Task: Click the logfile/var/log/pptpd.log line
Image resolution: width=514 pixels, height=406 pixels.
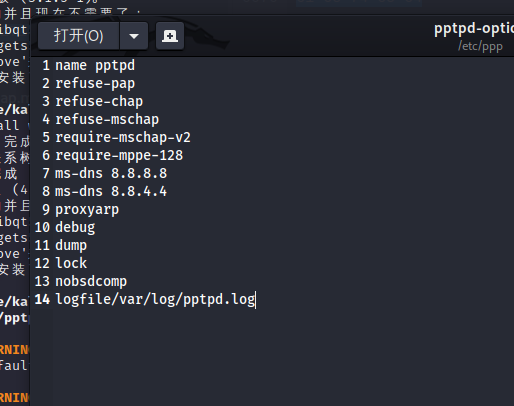Action: (155, 299)
